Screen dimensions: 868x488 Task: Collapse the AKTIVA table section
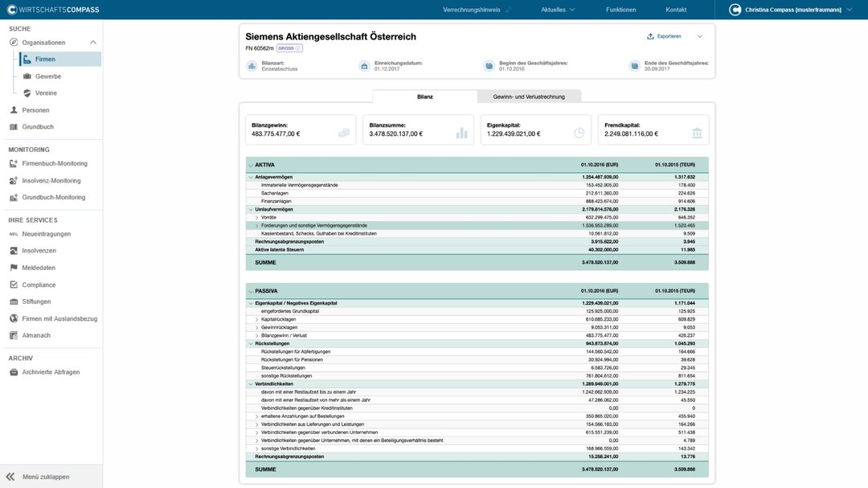[x=251, y=165]
